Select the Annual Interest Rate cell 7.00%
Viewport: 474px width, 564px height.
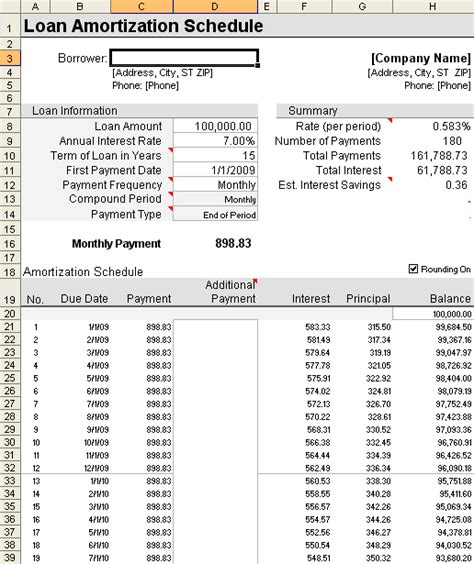click(215, 141)
